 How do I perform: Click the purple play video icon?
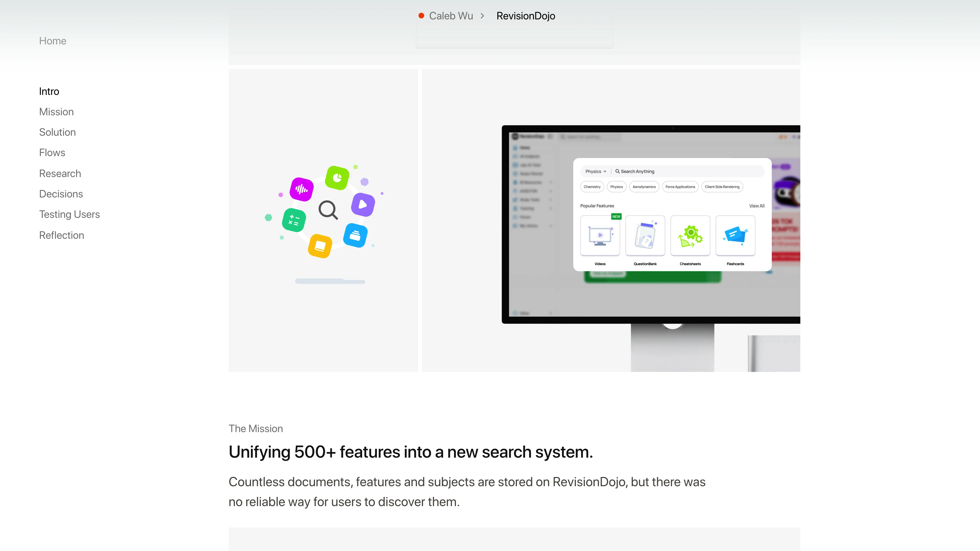point(363,205)
